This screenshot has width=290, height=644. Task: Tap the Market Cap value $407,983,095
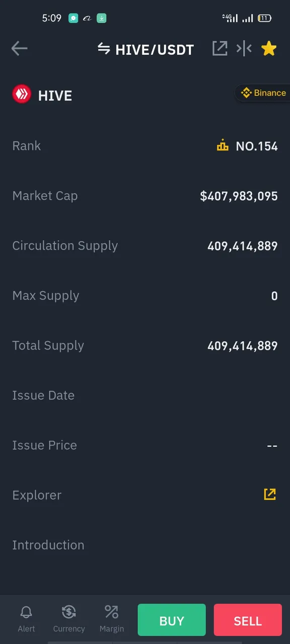[239, 196]
